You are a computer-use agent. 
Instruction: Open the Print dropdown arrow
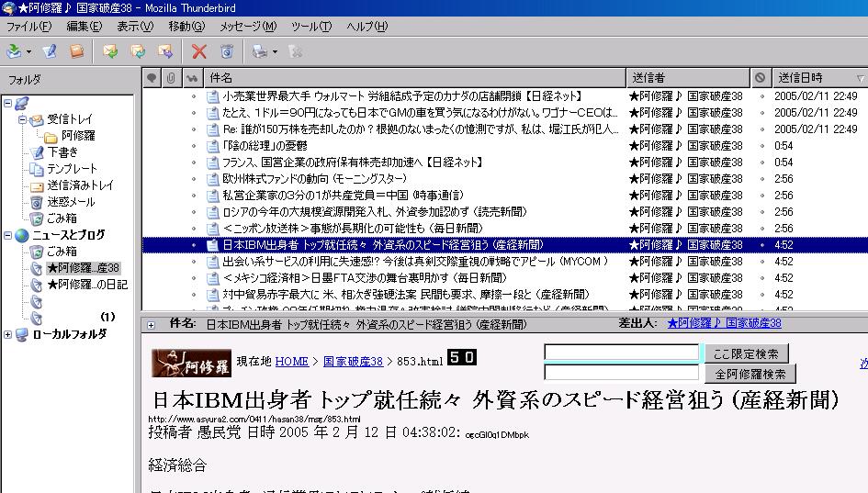(276, 52)
